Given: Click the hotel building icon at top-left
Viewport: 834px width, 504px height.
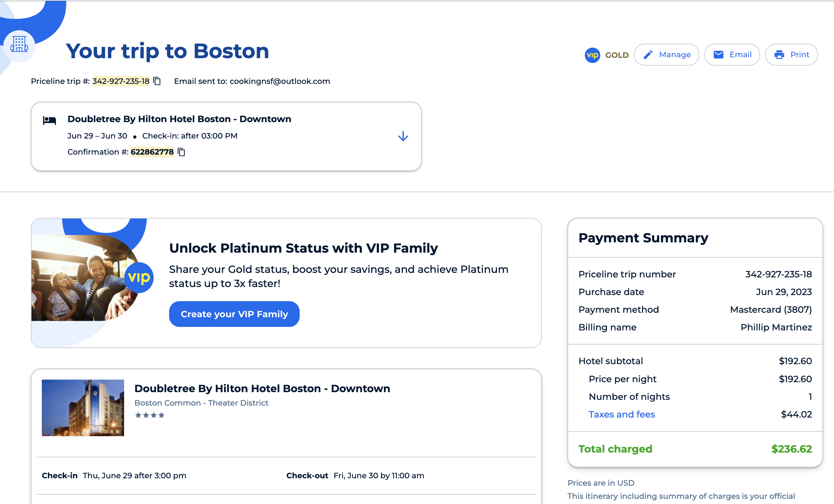Looking at the screenshot, I should [x=19, y=44].
